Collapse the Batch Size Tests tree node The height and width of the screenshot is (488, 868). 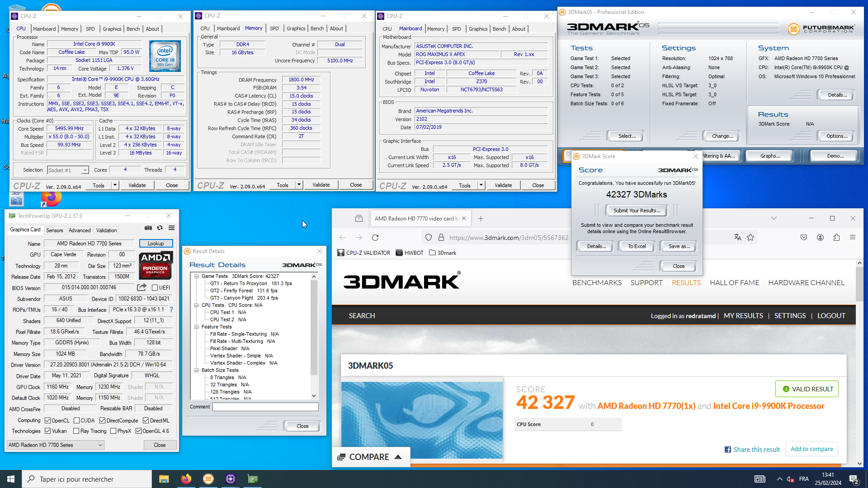197,370
